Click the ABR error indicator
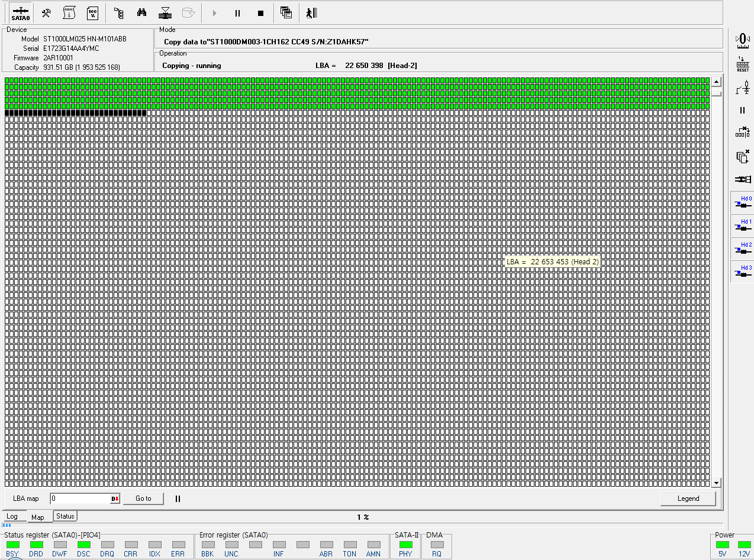754x560 pixels. [326, 544]
